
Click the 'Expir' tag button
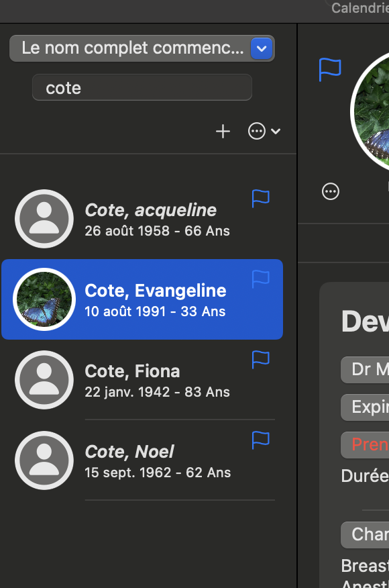point(365,407)
